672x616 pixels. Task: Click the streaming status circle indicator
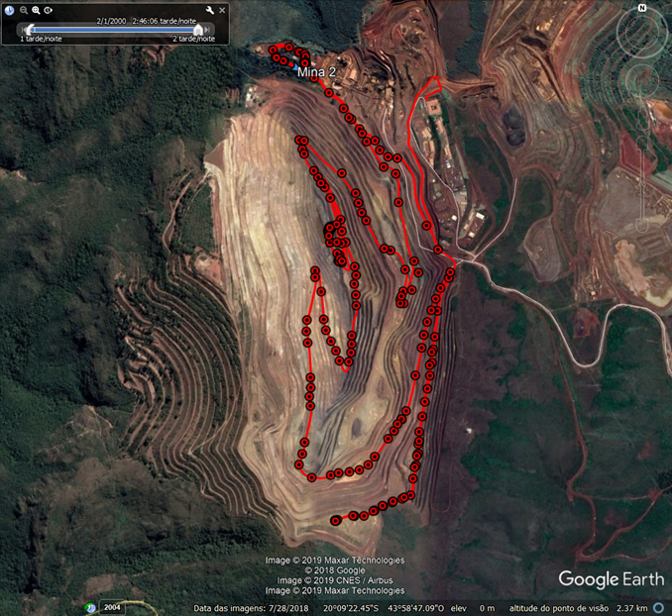point(658,607)
